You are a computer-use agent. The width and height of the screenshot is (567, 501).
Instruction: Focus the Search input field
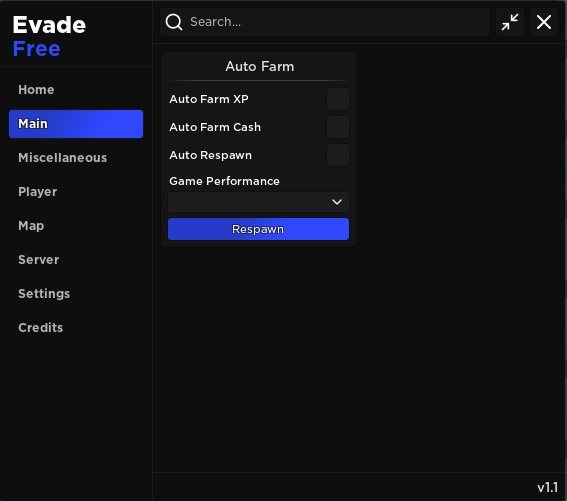tap(325, 22)
